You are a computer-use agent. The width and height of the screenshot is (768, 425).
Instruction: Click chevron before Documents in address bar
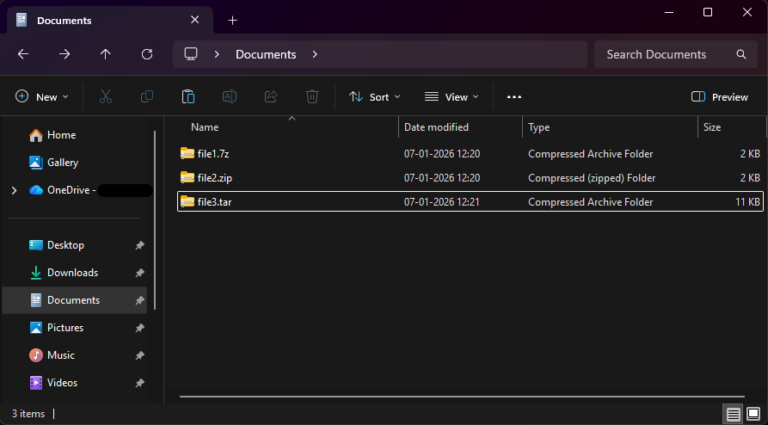(x=216, y=54)
